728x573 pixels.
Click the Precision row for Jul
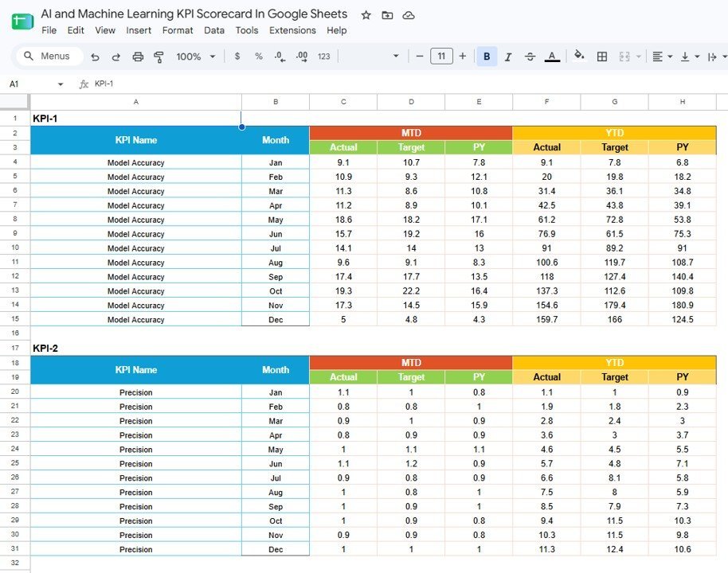pos(136,477)
